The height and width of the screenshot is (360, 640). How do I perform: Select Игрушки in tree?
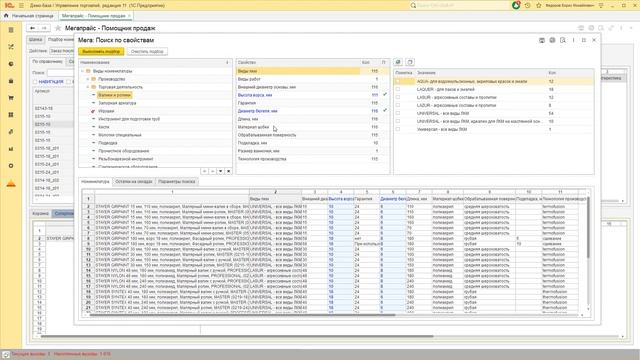click(x=106, y=111)
